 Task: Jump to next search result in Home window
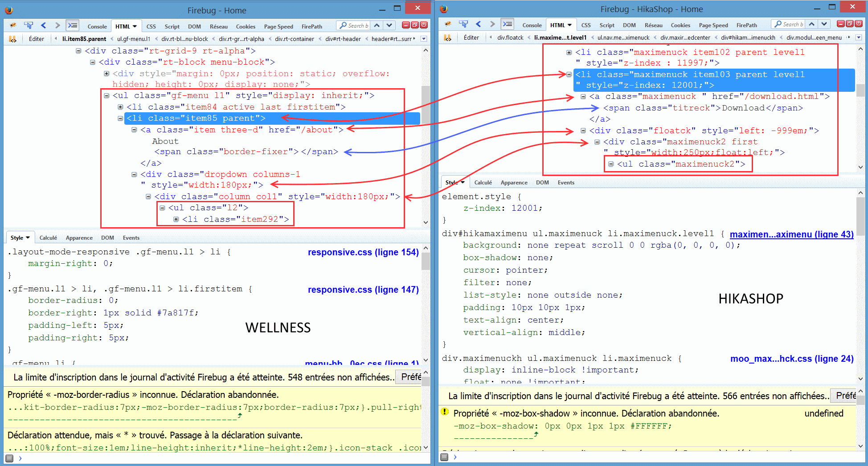[x=389, y=25]
